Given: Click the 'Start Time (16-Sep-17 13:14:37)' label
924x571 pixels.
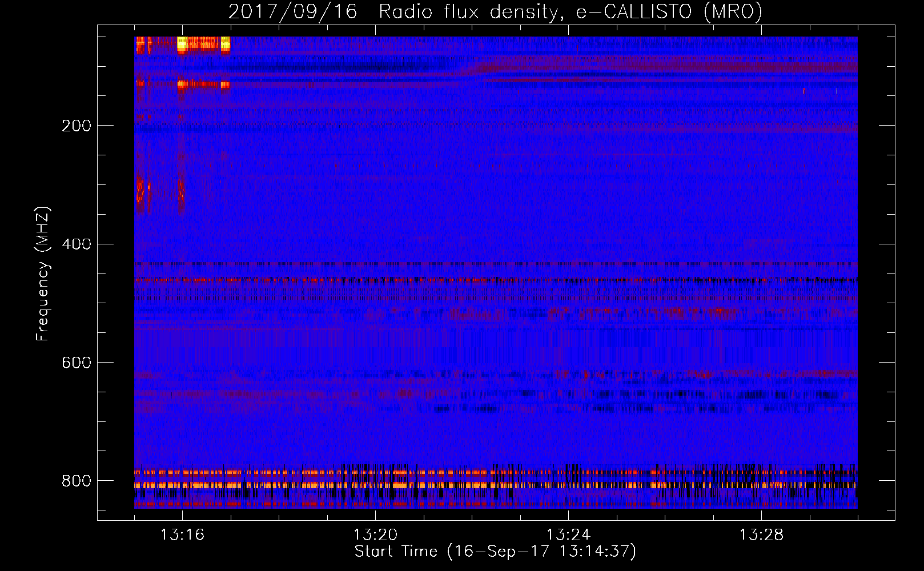Looking at the screenshot, I should 495,552.
